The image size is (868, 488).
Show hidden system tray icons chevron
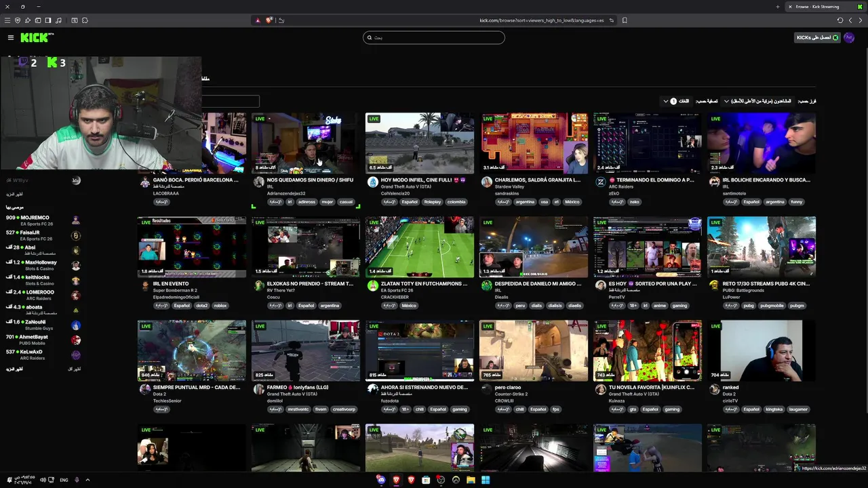pos(87,480)
